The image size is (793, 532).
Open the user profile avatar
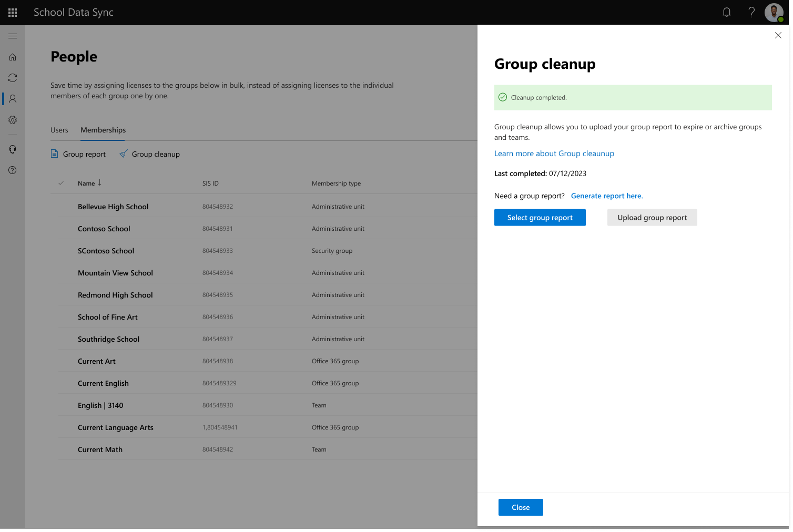click(774, 12)
